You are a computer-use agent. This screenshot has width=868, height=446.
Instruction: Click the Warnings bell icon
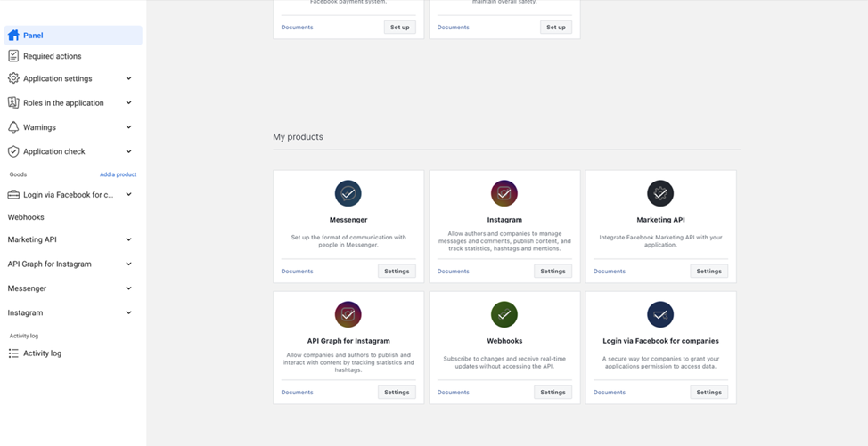(13, 127)
